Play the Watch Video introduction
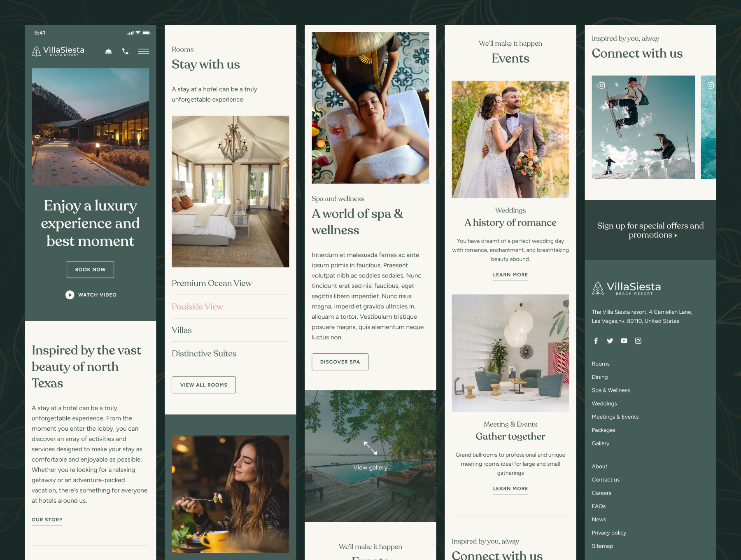 coord(90,294)
